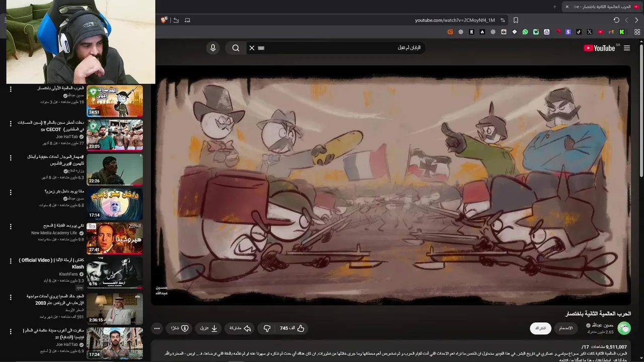Open the bookmarks grid icon at bar end
The image size is (644, 362).
(x=637, y=32)
